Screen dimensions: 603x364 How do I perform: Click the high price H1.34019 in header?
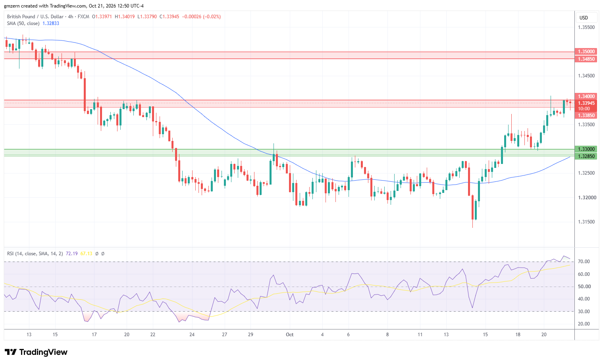tap(125, 17)
